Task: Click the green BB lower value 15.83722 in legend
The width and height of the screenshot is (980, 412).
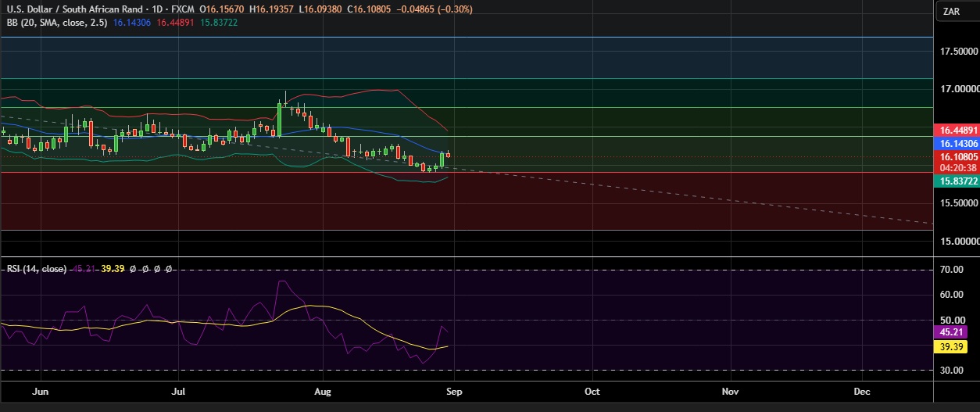Action: click(218, 23)
